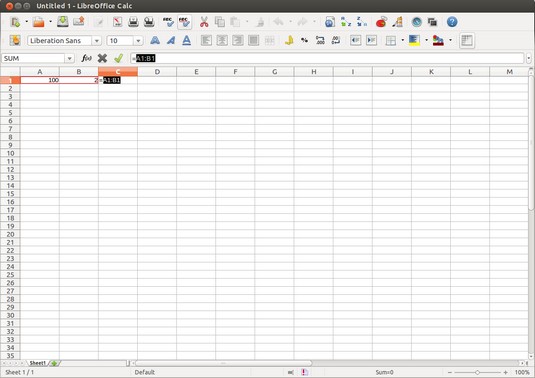Screen dimensions: 535x378
Task: Select the Sheet1 tab
Action: tap(37, 363)
